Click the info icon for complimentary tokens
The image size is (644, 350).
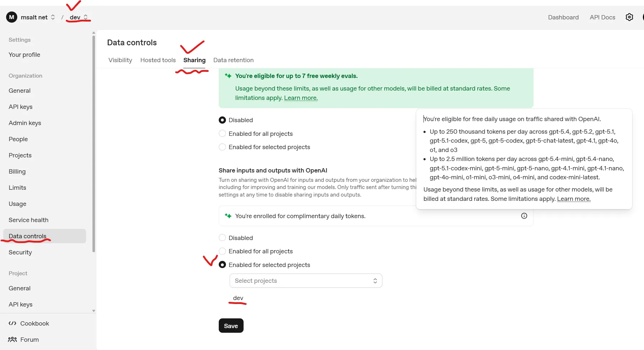(524, 216)
